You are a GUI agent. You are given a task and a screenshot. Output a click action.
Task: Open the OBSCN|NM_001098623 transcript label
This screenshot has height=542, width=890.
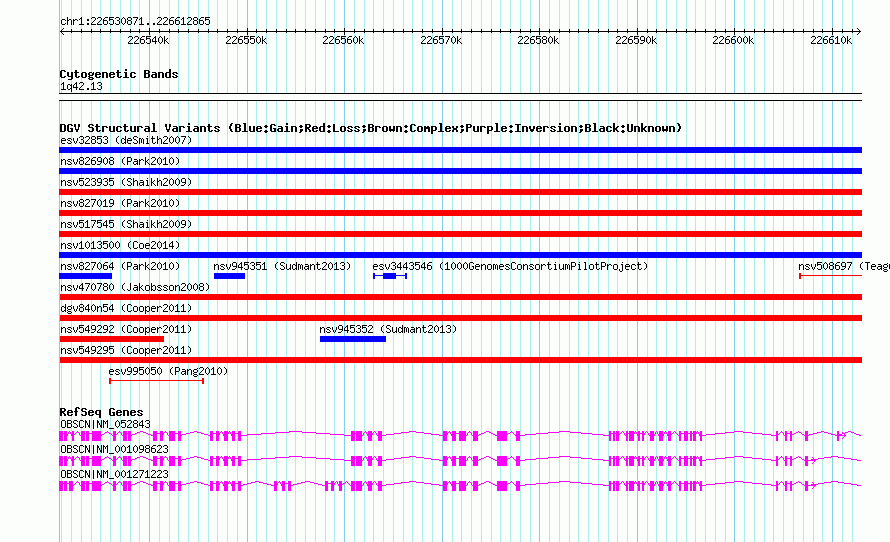pos(114,449)
